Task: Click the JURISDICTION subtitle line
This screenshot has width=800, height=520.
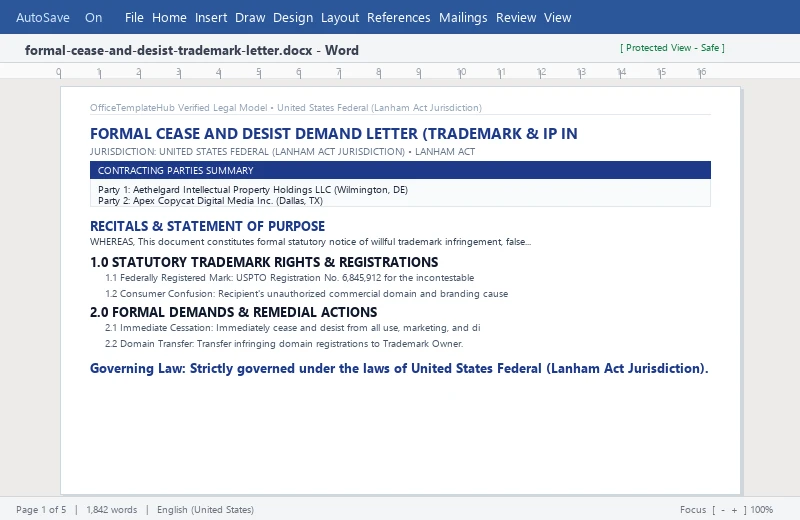Action: [282, 152]
